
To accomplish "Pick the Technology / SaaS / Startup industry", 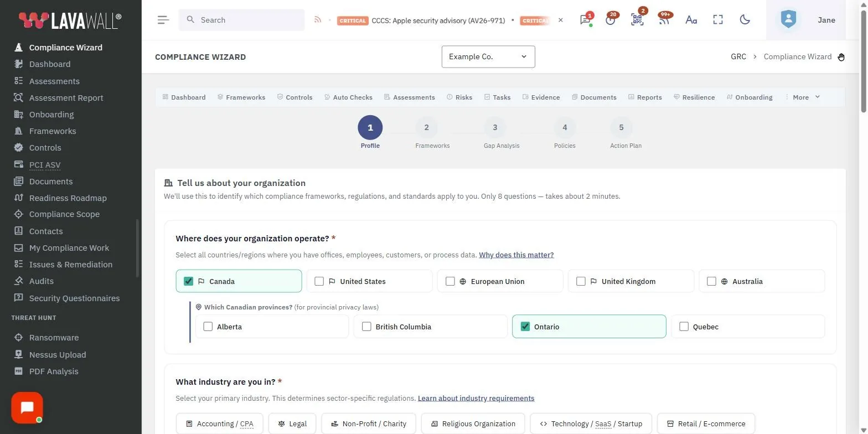I will (x=591, y=424).
